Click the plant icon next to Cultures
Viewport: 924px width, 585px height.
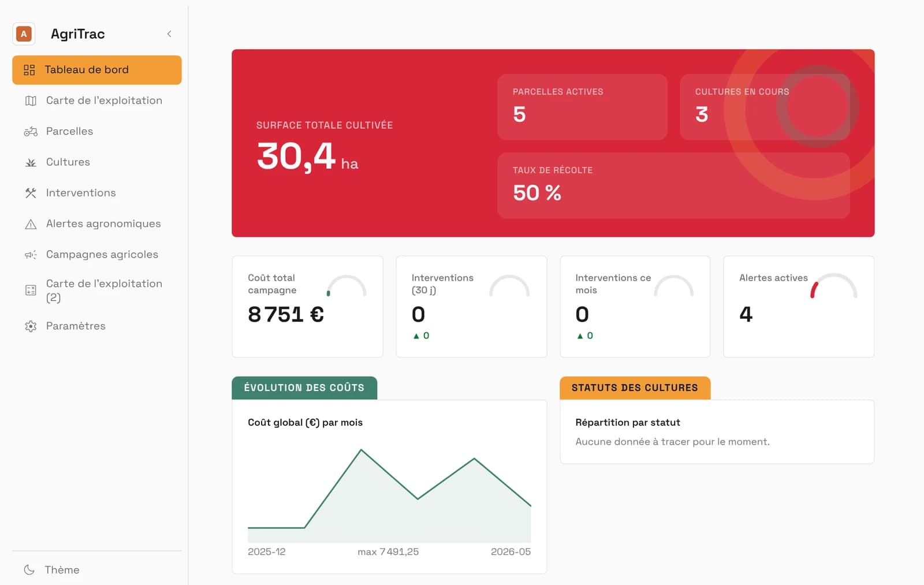pyautogui.click(x=31, y=162)
